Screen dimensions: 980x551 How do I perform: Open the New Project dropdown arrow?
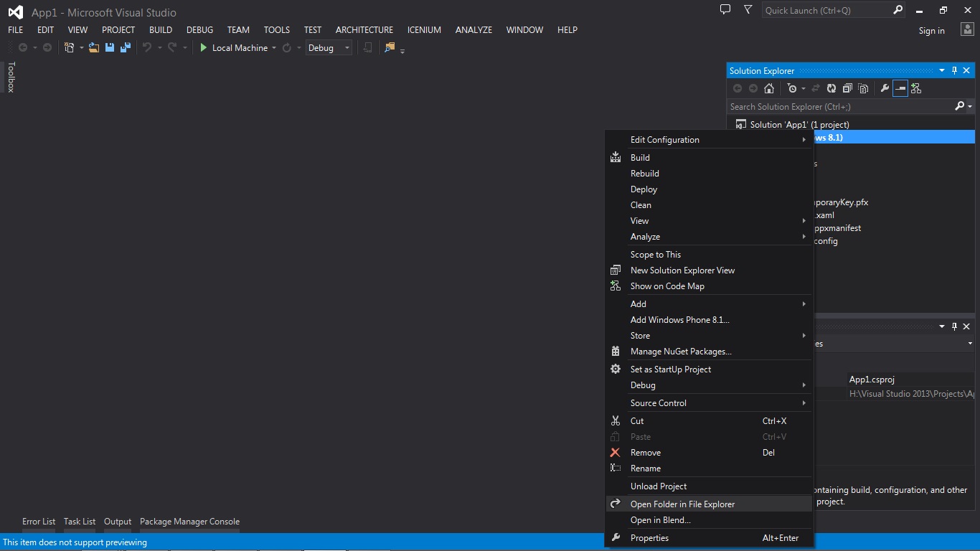81,48
